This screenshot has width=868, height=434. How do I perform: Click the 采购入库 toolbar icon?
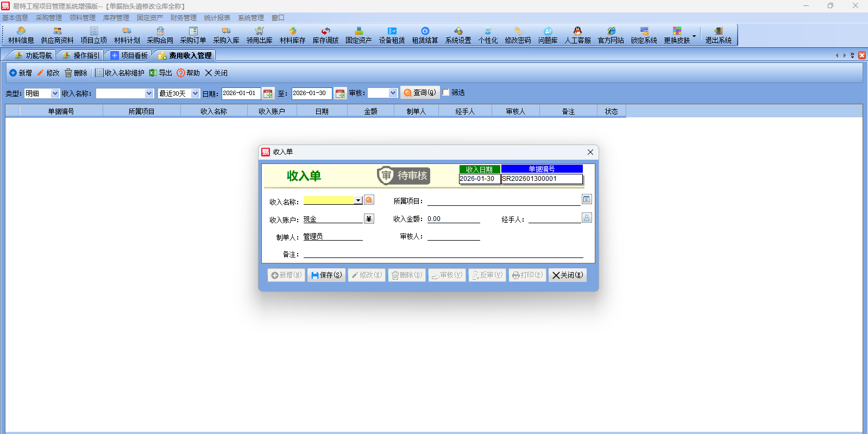(x=226, y=35)
